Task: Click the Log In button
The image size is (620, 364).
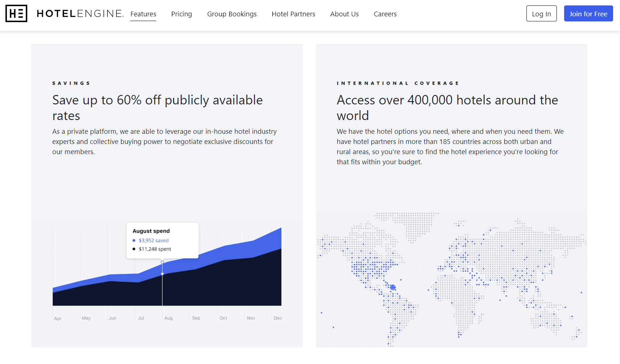Action: click(541, 14)
